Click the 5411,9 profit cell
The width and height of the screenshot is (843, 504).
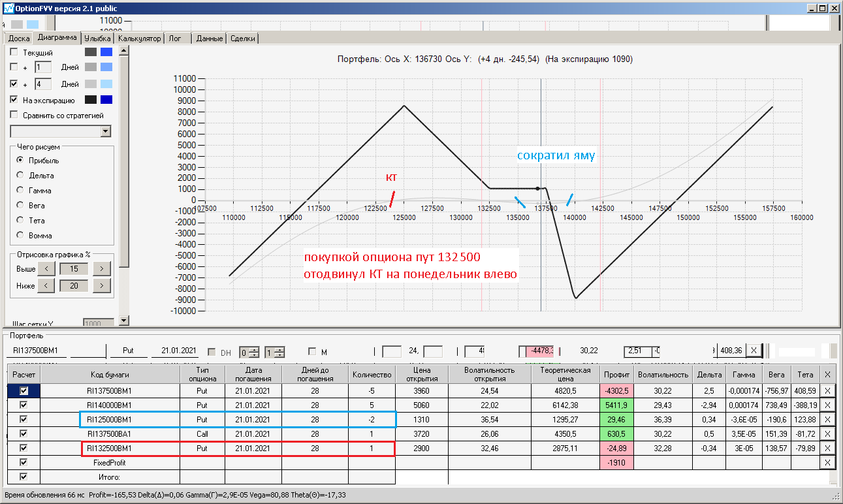coord(616,405)
